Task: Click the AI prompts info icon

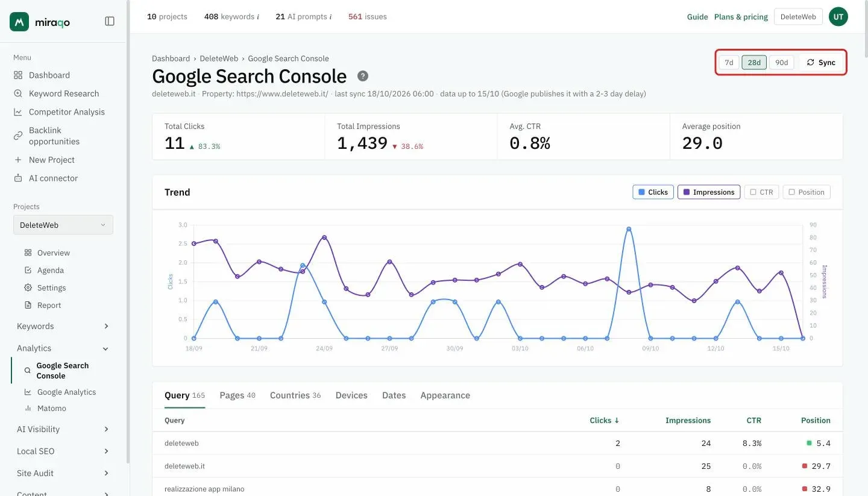Action: click(x=330, y=17)
